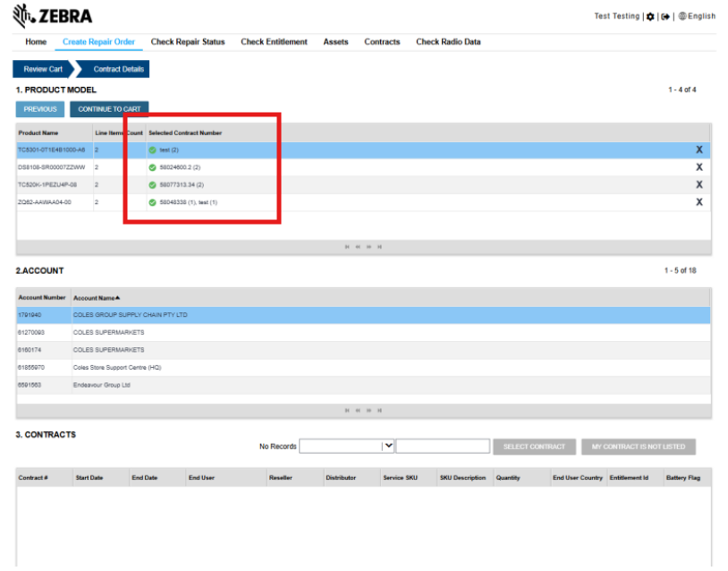Viewport: 728px width, 571px height.
Task: Open the Check Entitlement tab
Action: tap(274, 42)
